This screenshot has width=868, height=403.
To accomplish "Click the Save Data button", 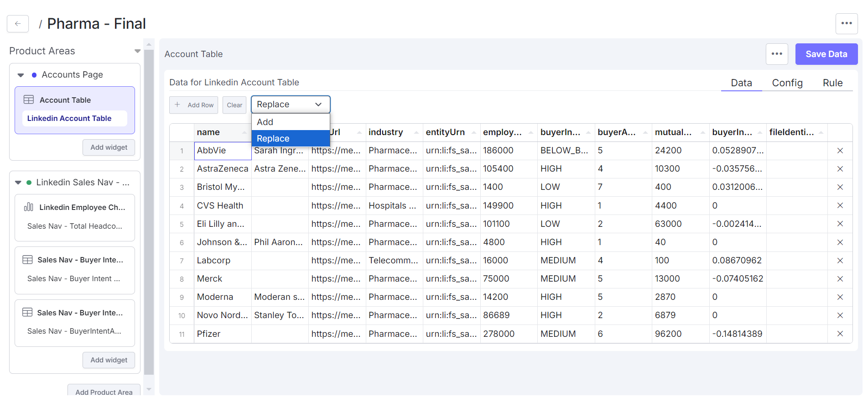I will pyautogui.click(x=826, y=54).
